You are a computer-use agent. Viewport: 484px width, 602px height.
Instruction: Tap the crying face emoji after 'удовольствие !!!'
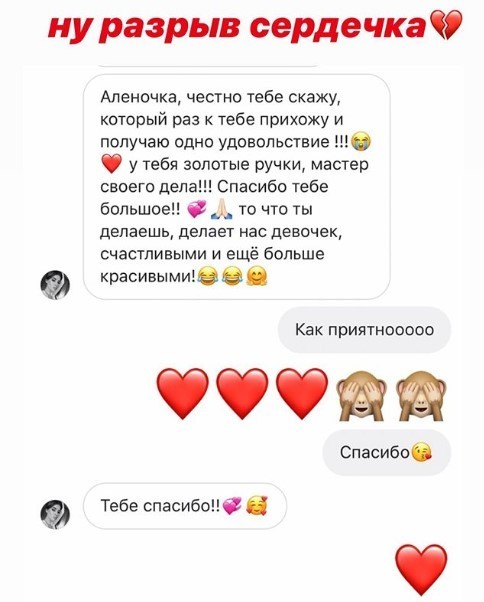pyautogui.click(x=361, y=142)
